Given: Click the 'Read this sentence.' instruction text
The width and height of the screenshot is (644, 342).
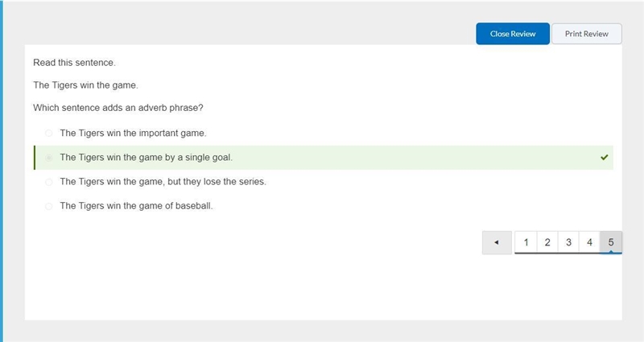Looking at the screenshot, I should point(74,63).
